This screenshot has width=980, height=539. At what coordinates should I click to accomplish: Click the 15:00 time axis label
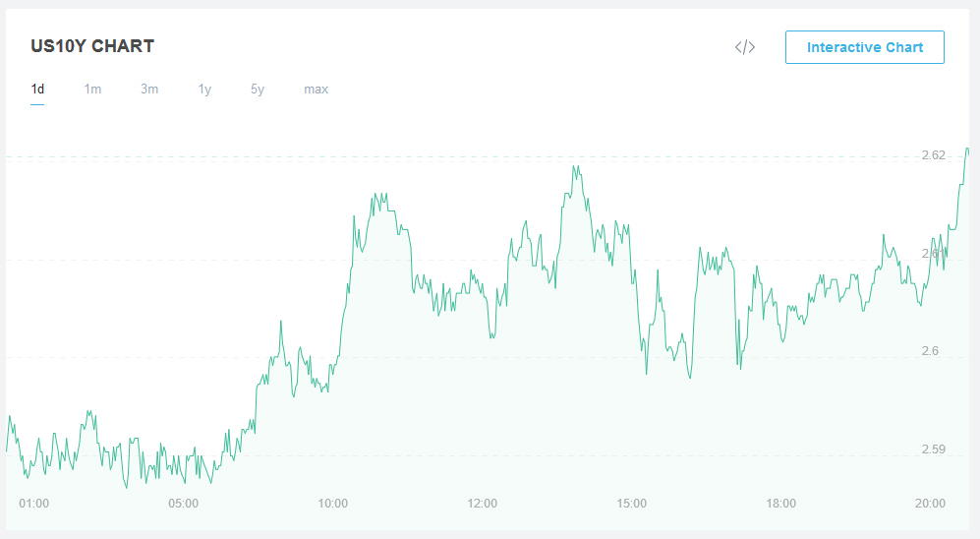(632, 504)
